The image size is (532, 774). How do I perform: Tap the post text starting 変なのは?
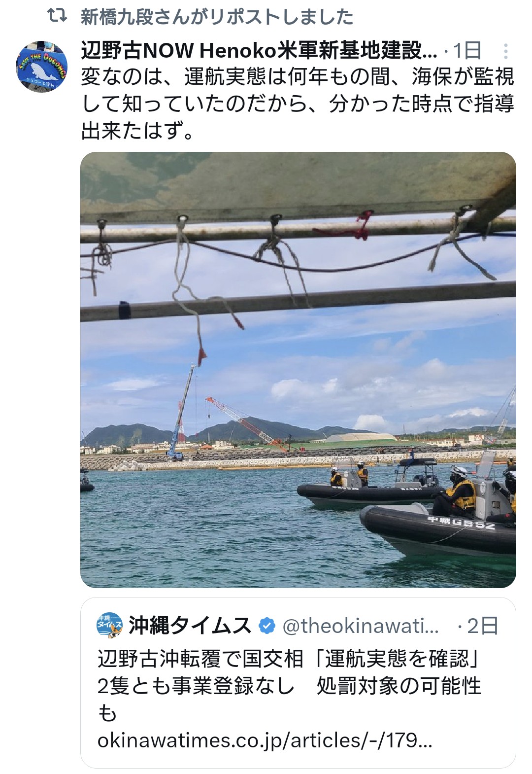298,104
